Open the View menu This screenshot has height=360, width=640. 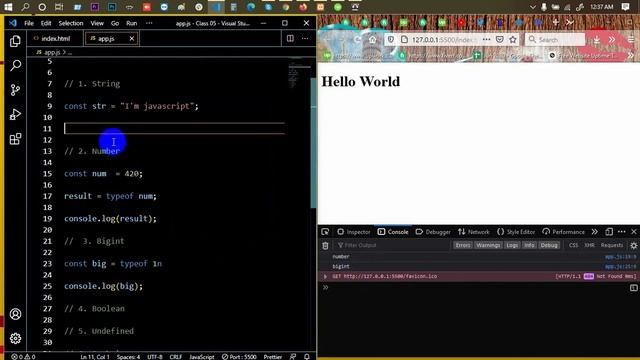pyautogui.click(x=97, y=23)
